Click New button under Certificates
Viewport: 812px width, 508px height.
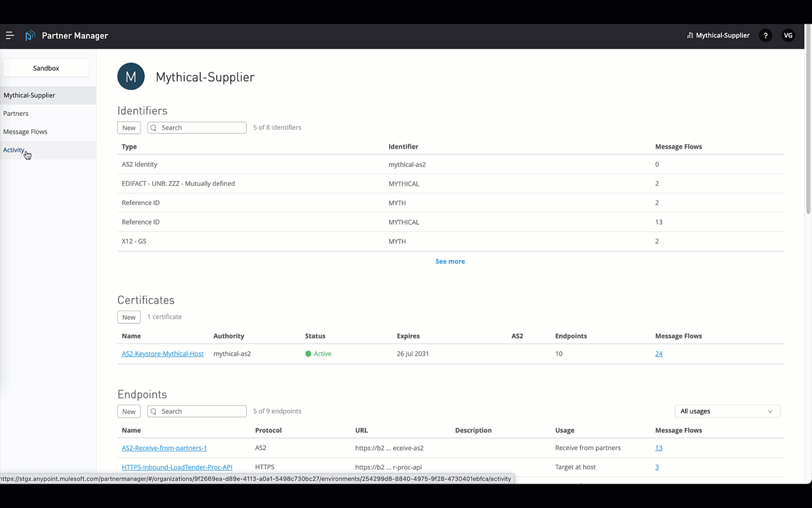128,317
